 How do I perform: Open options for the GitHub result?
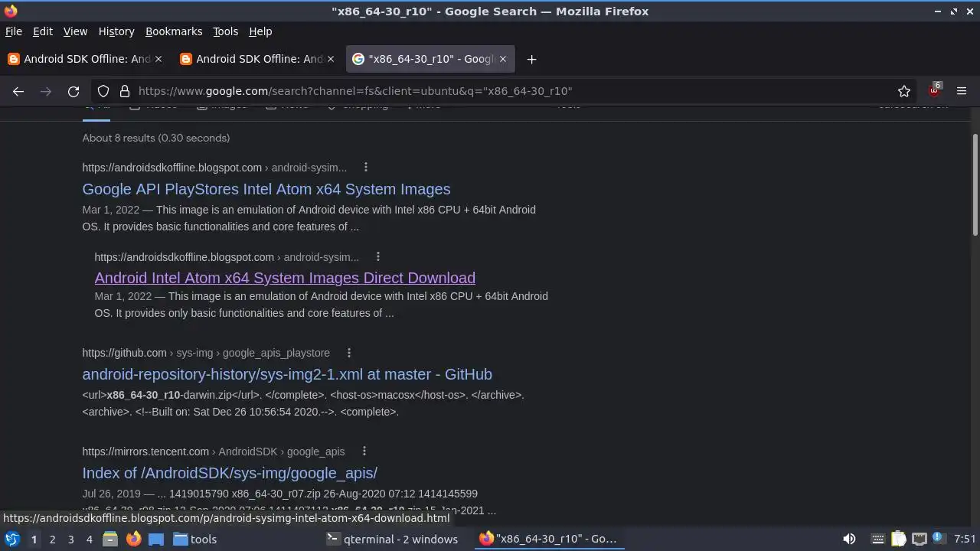click(x=349, y=353)
